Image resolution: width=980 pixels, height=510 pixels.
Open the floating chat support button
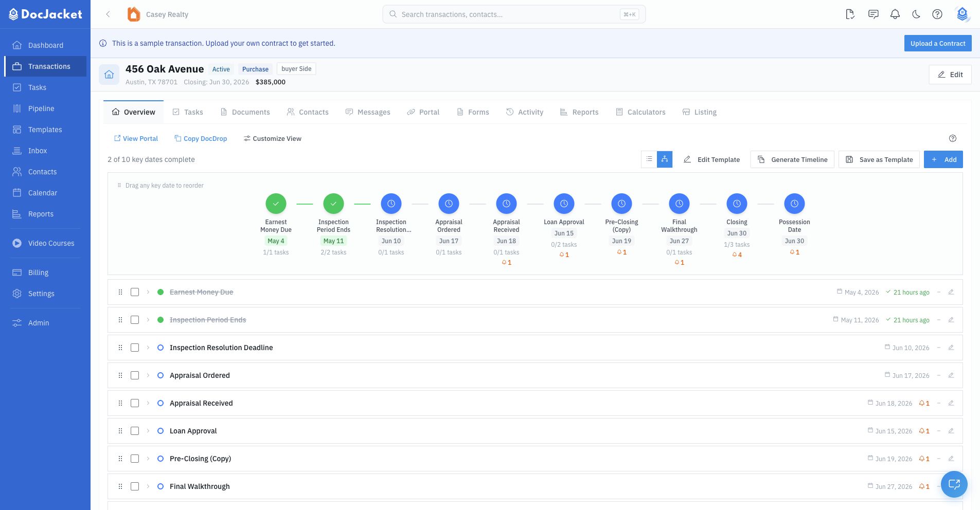(x=954, y=484)
